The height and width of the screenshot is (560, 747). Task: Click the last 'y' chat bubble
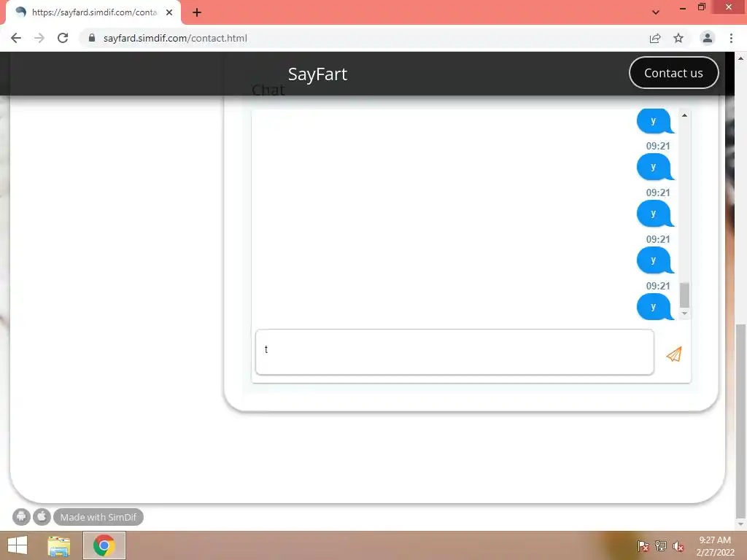click(656, 307)
